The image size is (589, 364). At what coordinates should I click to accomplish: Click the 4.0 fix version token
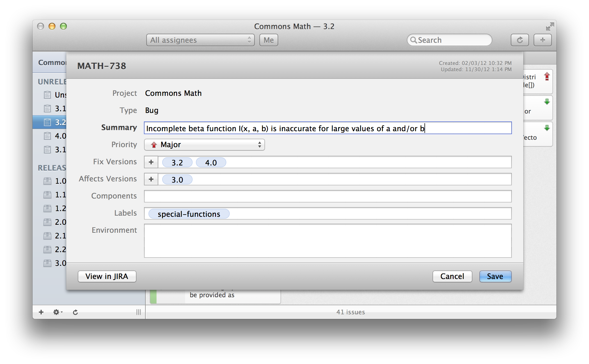[x=211, y=163]
